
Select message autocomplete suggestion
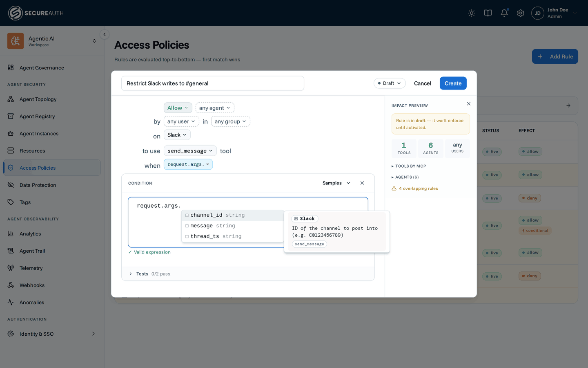click(233, 226)
